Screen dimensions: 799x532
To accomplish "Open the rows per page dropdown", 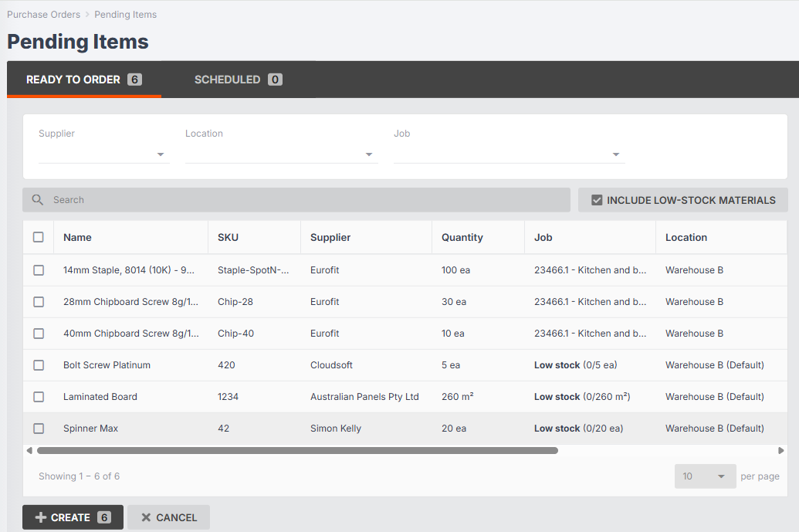I will pyautogui.click(x=706, y=476).
